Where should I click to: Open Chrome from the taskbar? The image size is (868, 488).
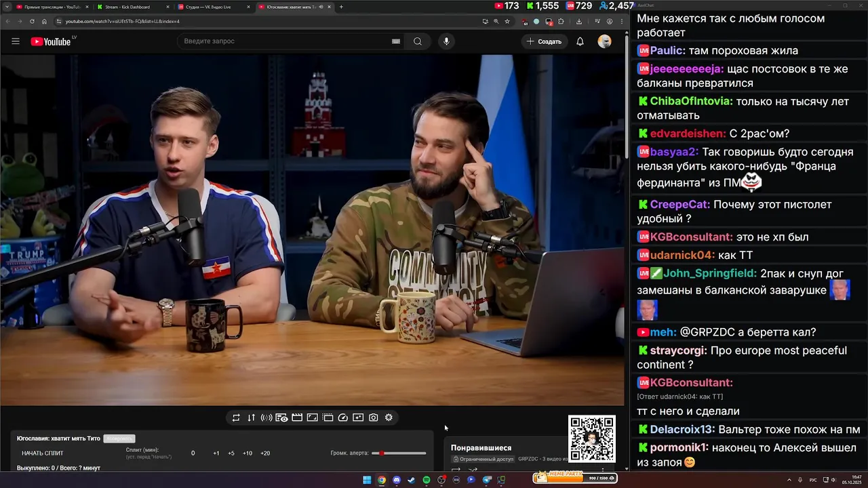click(382, 480)
